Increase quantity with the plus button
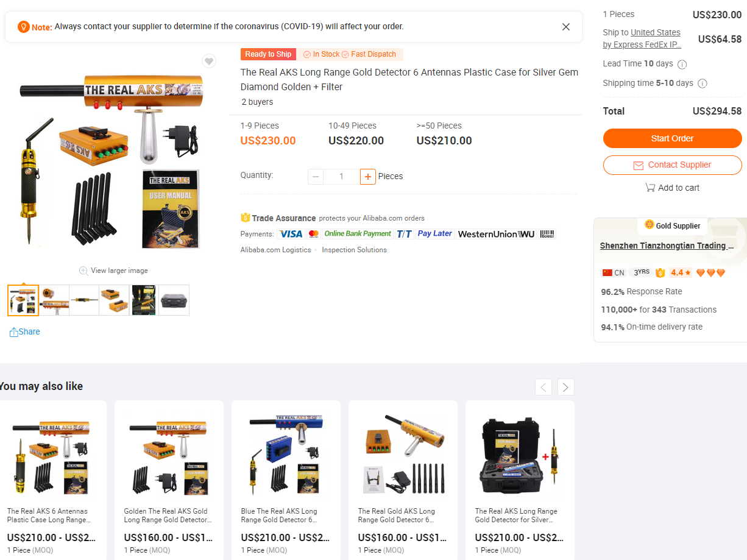This screenshot has height=560, width=747. [368, 177]
